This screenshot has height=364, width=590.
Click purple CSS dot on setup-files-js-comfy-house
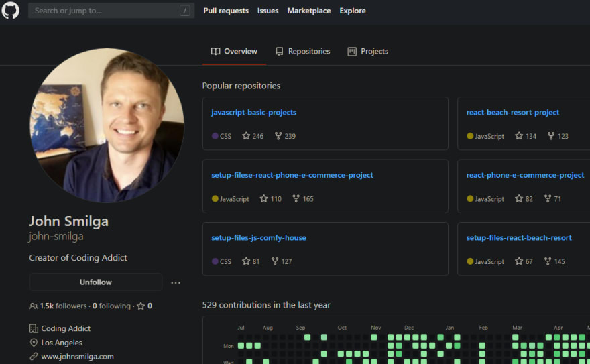[215, 261]
